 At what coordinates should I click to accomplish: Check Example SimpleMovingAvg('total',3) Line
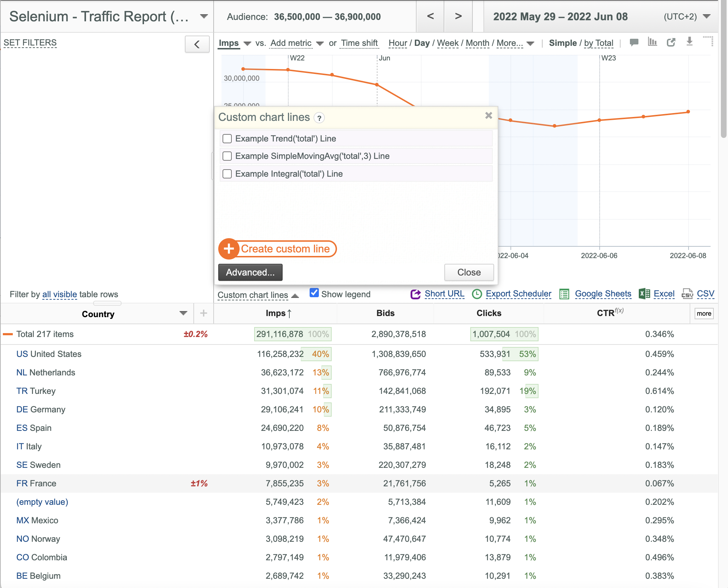tap(227, 156)
